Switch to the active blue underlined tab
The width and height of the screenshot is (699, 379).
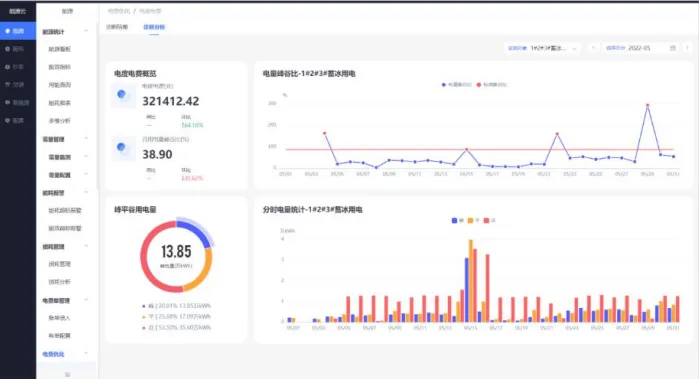point(154,27)
